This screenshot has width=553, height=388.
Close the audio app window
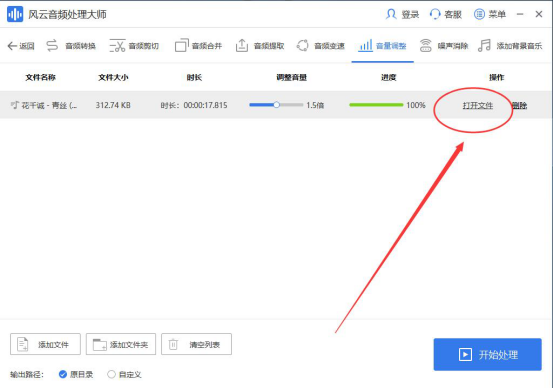[x=539, y=14]
